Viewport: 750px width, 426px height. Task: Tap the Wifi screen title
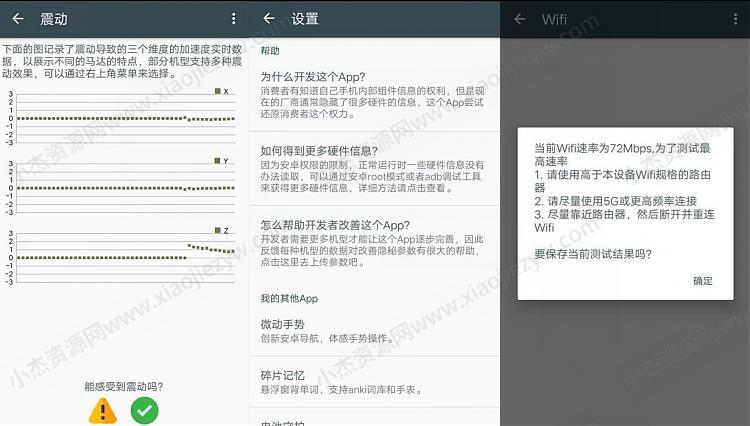pos(554,19)
